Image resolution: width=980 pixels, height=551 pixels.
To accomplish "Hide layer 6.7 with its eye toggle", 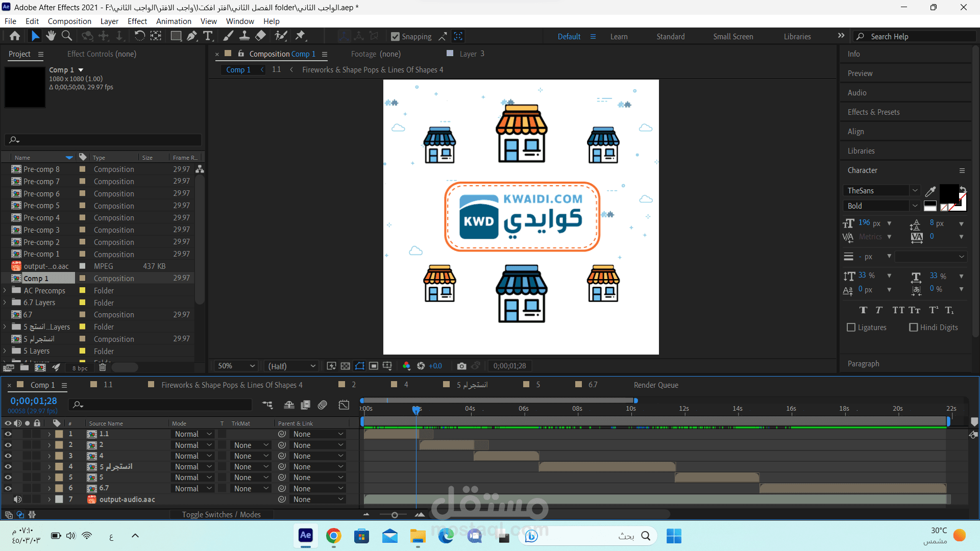I will 8,489.
